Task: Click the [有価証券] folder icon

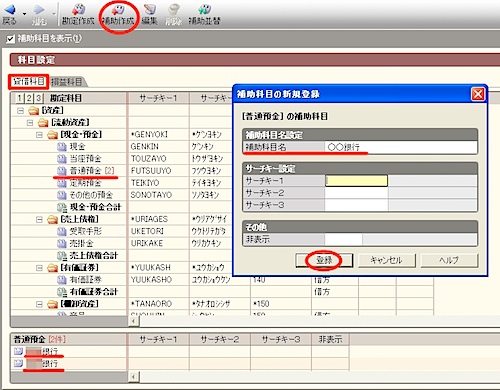Action: pos(52,268)
